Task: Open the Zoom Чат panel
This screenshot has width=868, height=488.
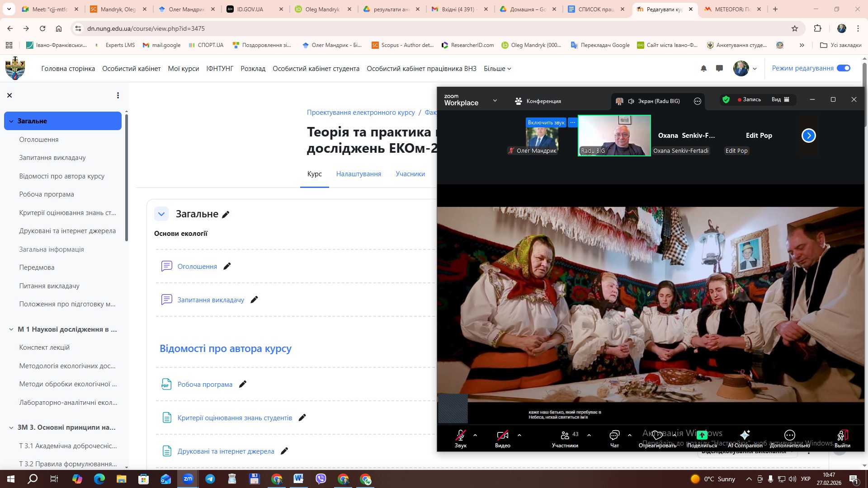Action: pos(614,435)
